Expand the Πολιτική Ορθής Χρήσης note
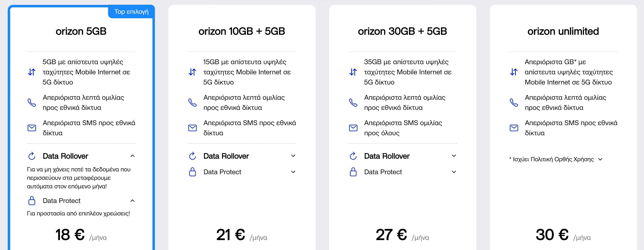 (600, 159)
